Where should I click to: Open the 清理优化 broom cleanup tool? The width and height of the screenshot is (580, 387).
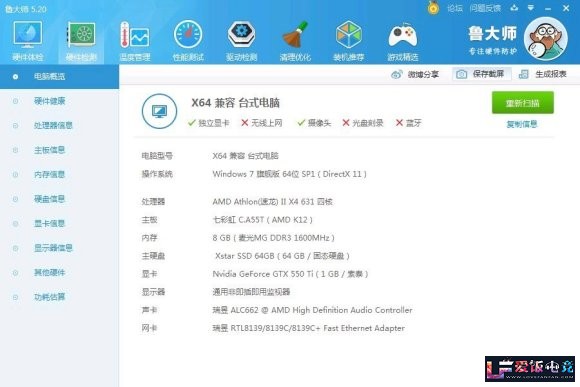click(x=295, y=41)
